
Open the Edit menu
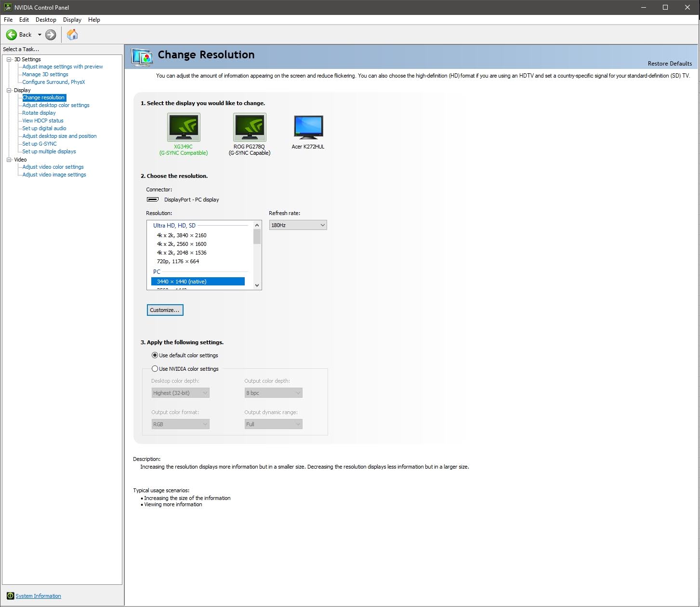24,20
